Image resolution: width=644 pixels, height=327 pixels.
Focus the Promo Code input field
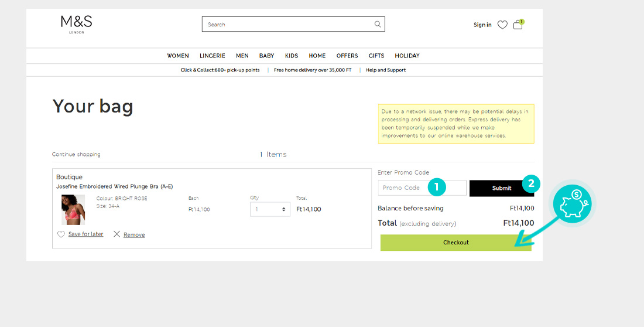[404, 188]
